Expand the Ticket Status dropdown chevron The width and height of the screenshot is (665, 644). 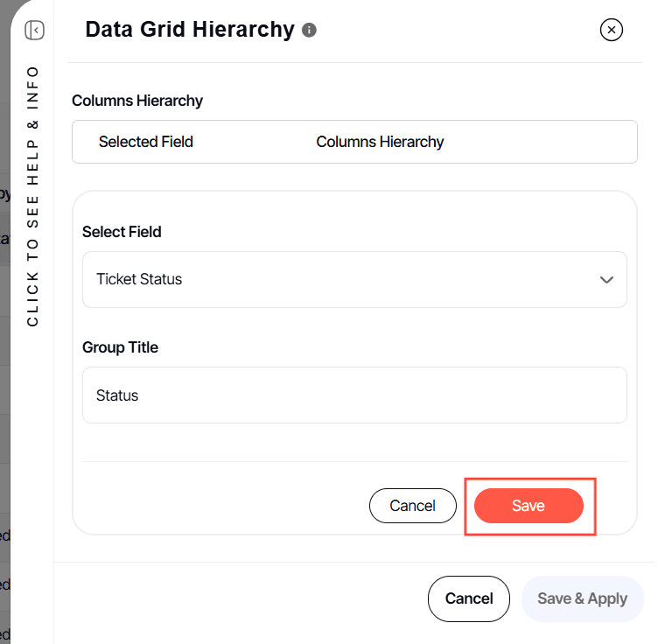[606, 280]
